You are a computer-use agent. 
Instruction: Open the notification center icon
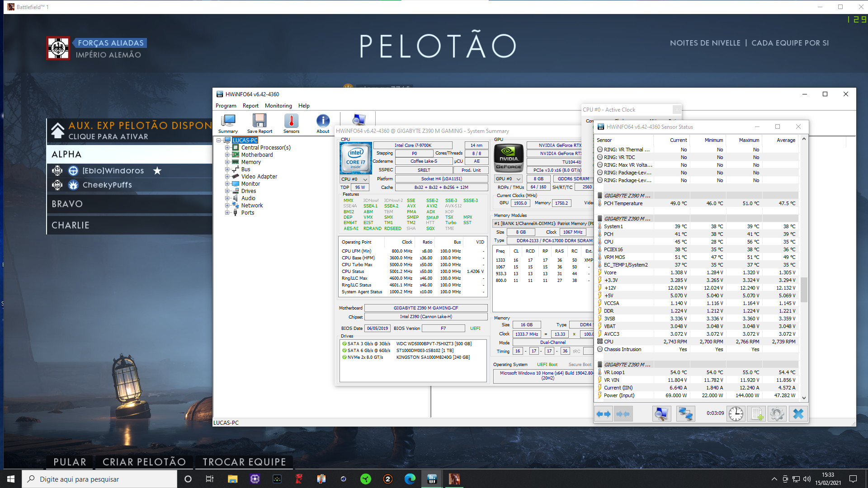pos(853,479)
